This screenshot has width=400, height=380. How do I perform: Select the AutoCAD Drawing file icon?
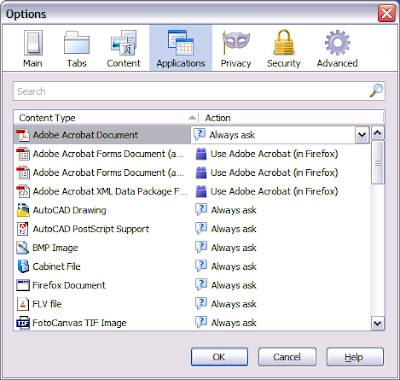coord(23,210)
